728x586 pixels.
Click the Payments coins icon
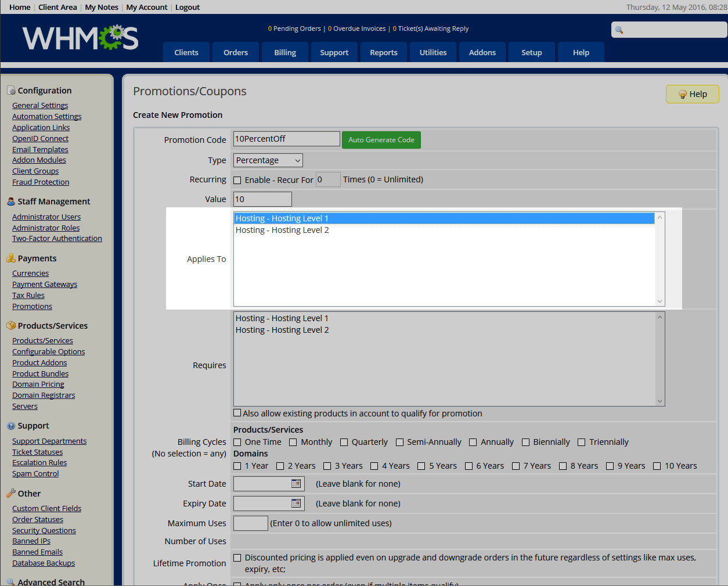pyautogui.click(x=11, y=258)
